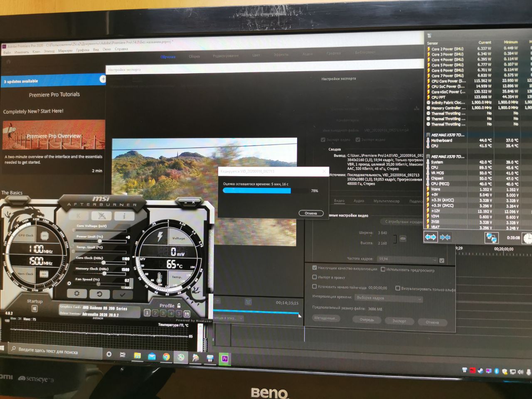
Task: Open source range dropdown below preview
Action: coord(229,318)
